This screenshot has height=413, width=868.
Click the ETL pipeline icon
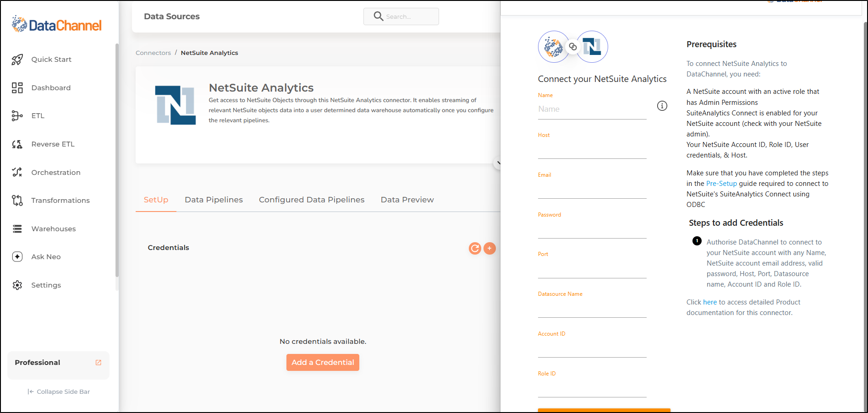pyautogui.click(x=17, y=116)
